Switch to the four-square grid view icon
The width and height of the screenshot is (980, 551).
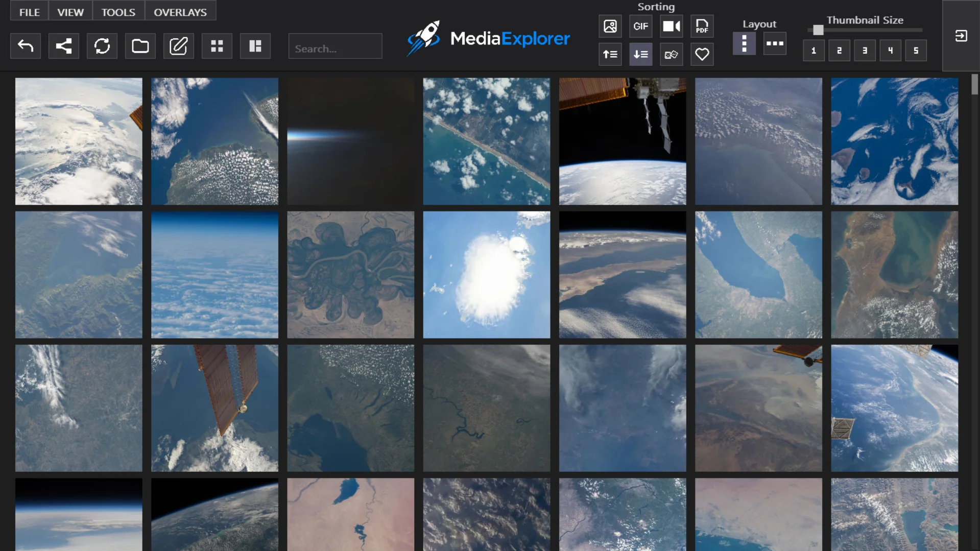(217, 46)
